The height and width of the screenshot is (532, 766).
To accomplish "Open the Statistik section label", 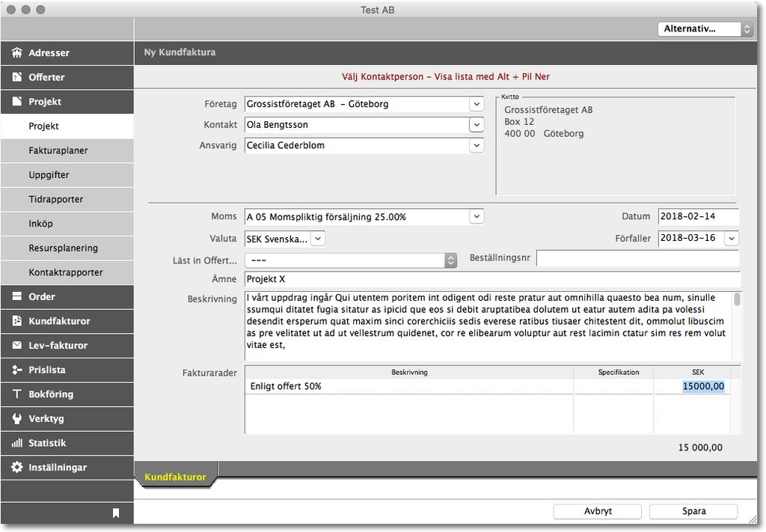I will [47, 443].
